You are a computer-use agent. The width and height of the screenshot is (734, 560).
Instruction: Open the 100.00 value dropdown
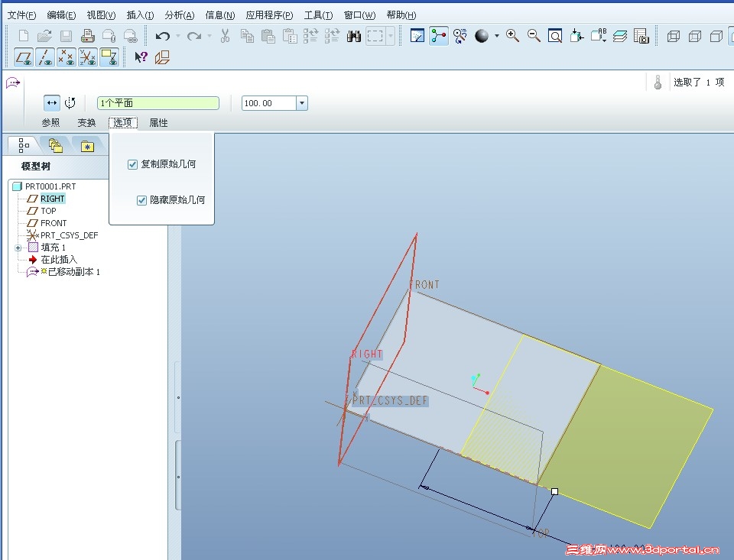(x=302, y=103)
